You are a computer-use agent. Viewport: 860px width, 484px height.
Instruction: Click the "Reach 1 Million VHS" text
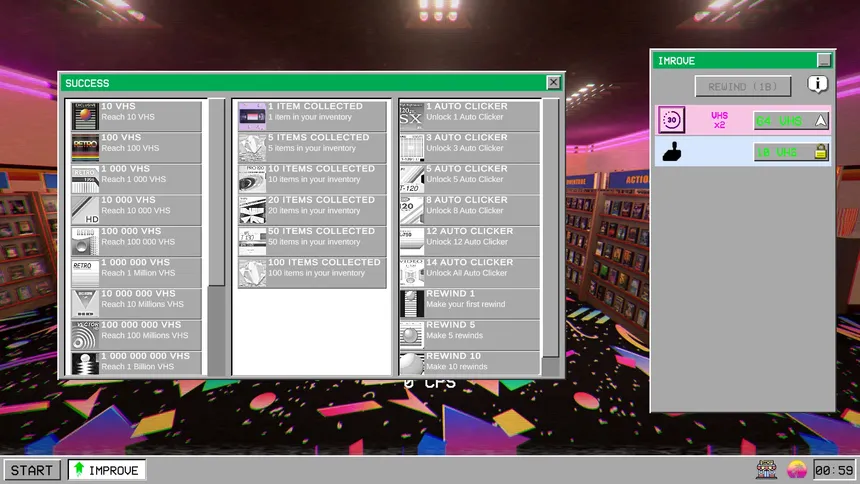[x=138, y=273]
